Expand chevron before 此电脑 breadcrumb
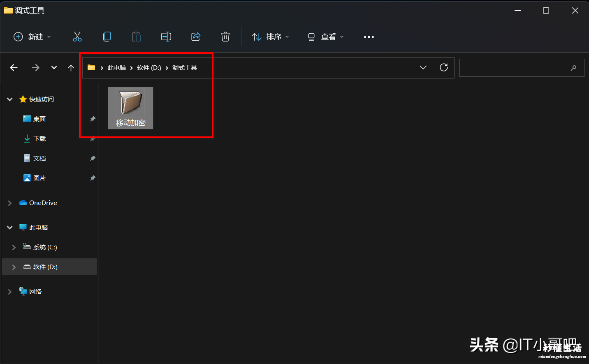589x364 pixels. tap(102, 68)
